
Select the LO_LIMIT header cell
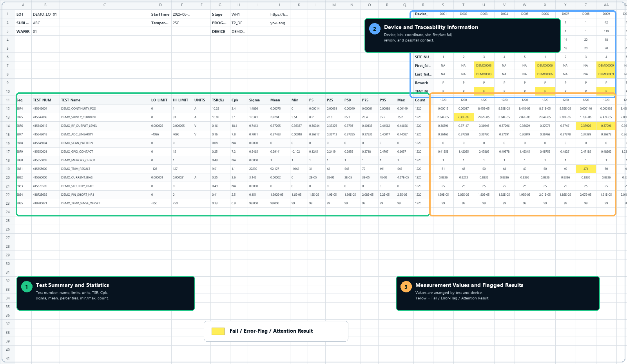click(161, 100)
